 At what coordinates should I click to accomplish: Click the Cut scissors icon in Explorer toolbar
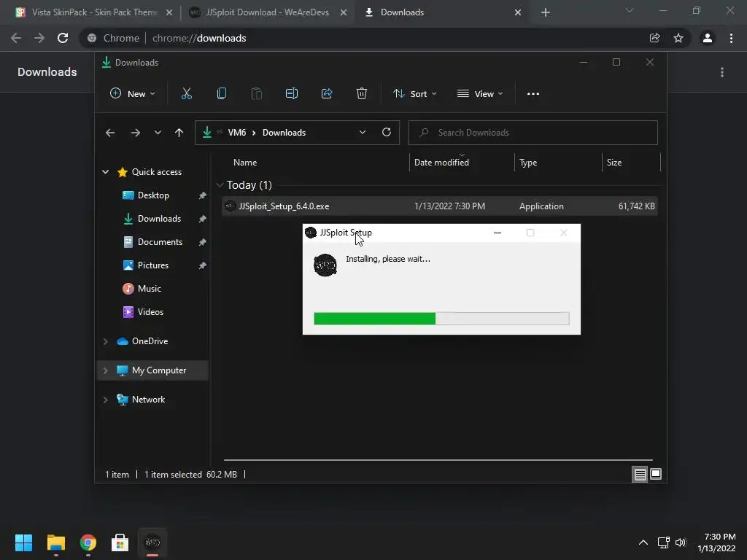186,94
